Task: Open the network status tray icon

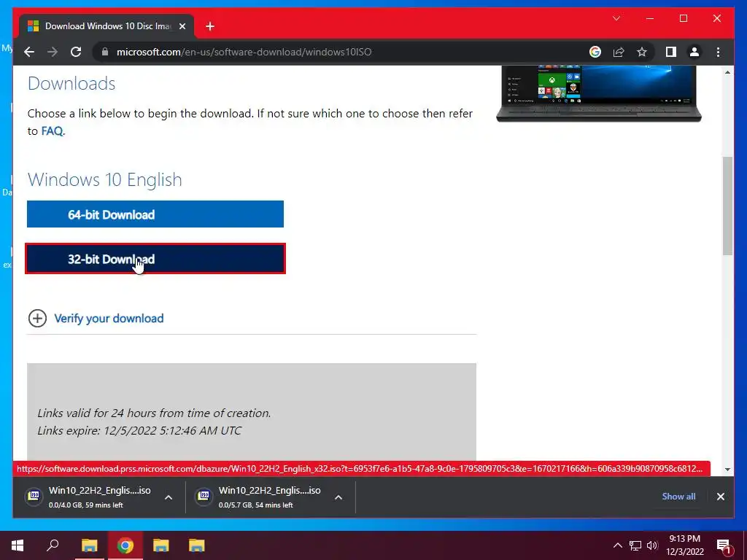Action: pos(635,545)
